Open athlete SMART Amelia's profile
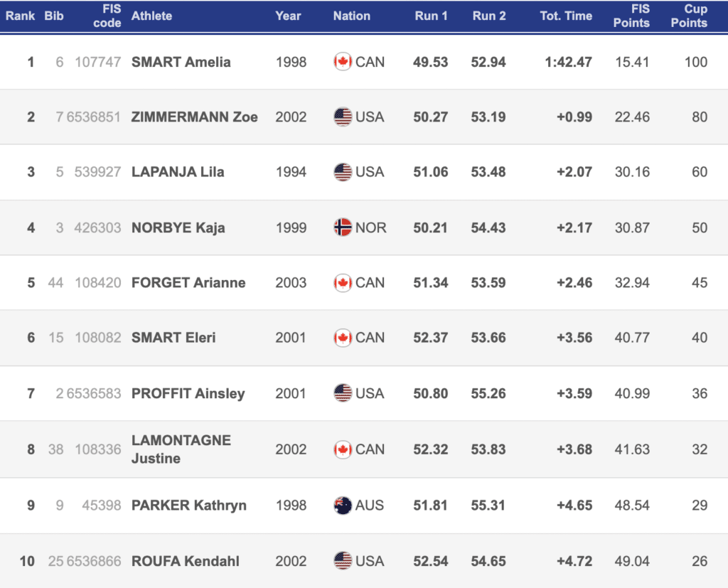Viewport: 728px width, 588px height. [x=181, y=62]
